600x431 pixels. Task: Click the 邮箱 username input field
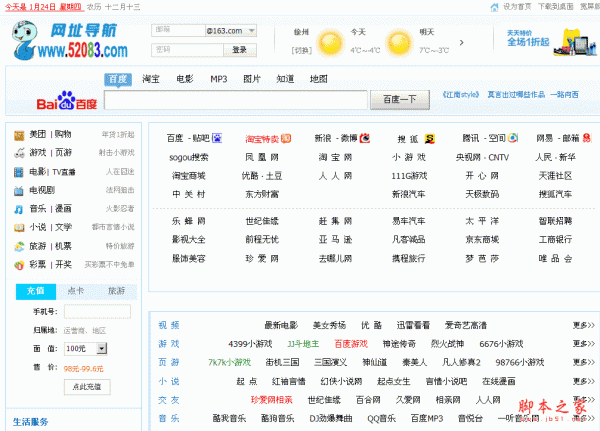click(x=178, y=31)
